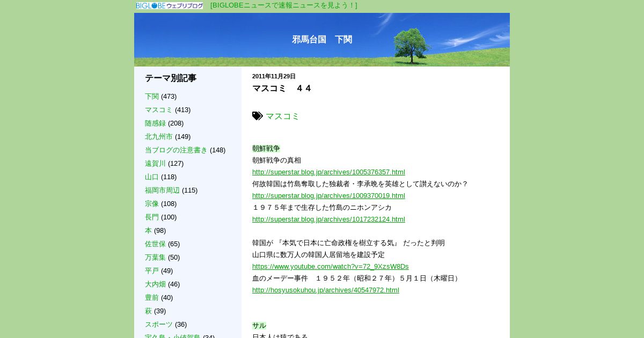644x338 pixels.
Task: Click the line about 李承晩を英雄として讃えない
Action: click(x=360, y=184)
